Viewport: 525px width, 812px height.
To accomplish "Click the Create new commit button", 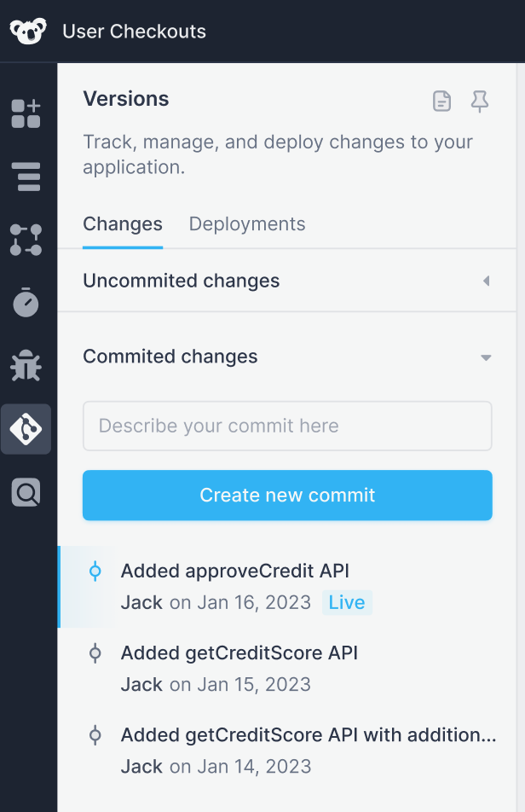I will coord(287,494).
